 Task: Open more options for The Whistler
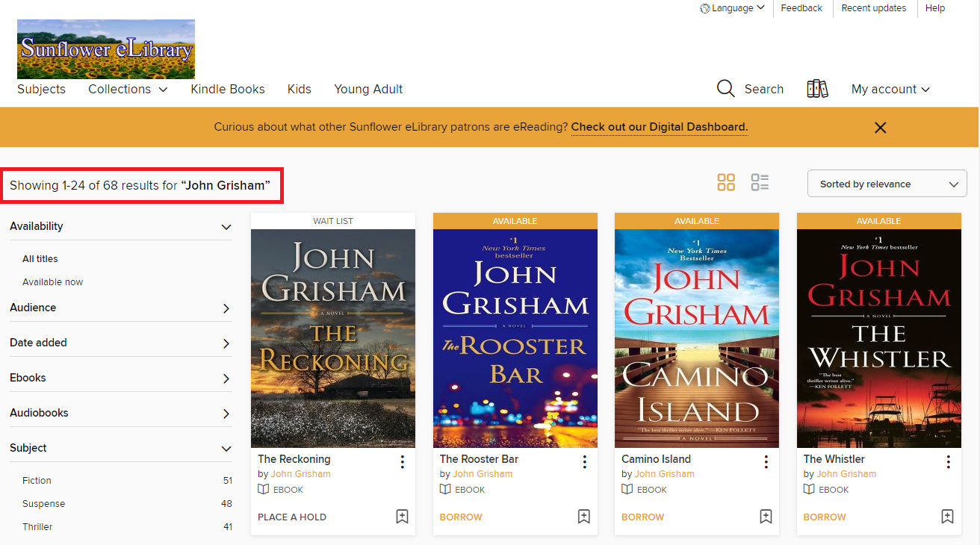[948, 462]
